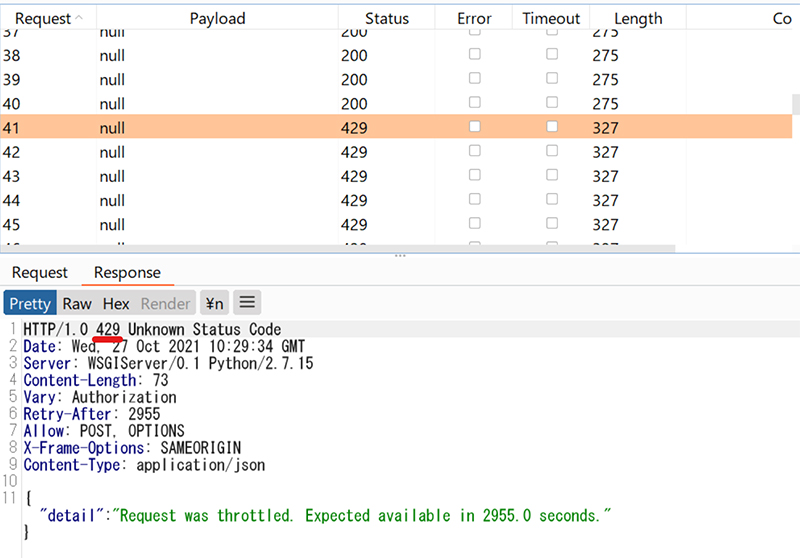Click status 429 cell of request 42
The width and height of the screenshot is (800, 558).
pyautogui.click(x=354, y=152)
